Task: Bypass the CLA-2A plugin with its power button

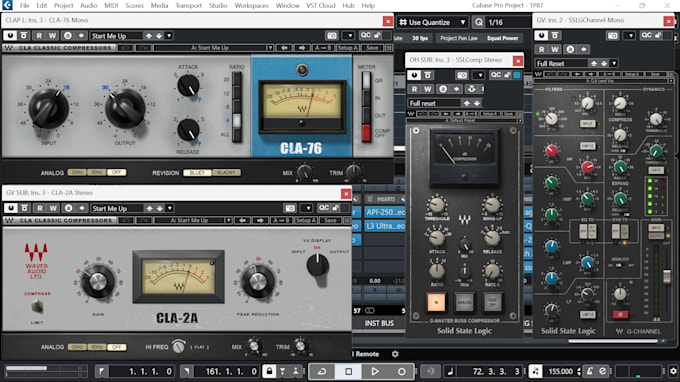Action: point(10,208)
